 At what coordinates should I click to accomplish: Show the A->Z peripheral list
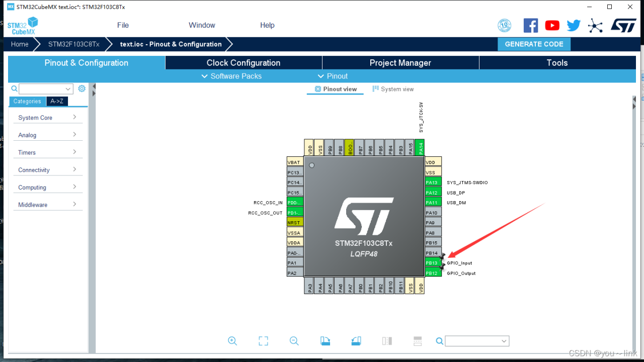pos(57,101)
